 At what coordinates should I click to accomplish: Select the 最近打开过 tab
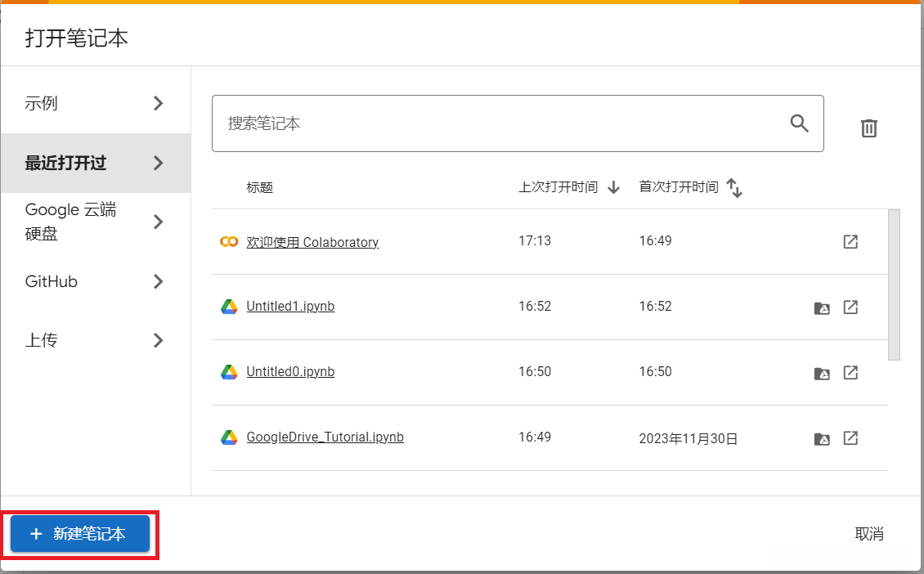point(95,163)
